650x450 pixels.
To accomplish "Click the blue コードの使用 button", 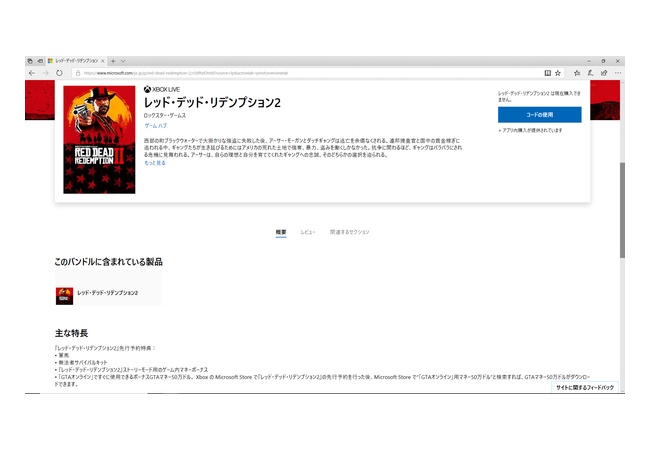I will click(539, 115).
